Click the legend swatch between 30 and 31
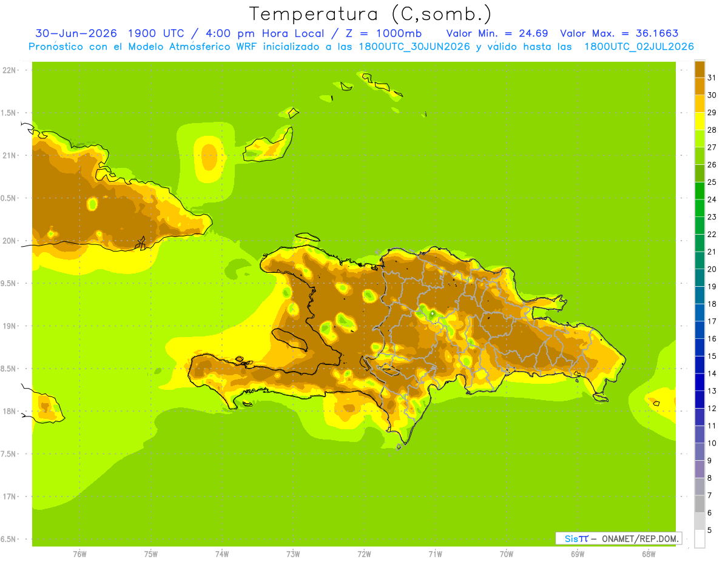This screenshot has width=728, height=562. [x=699, y=86]
